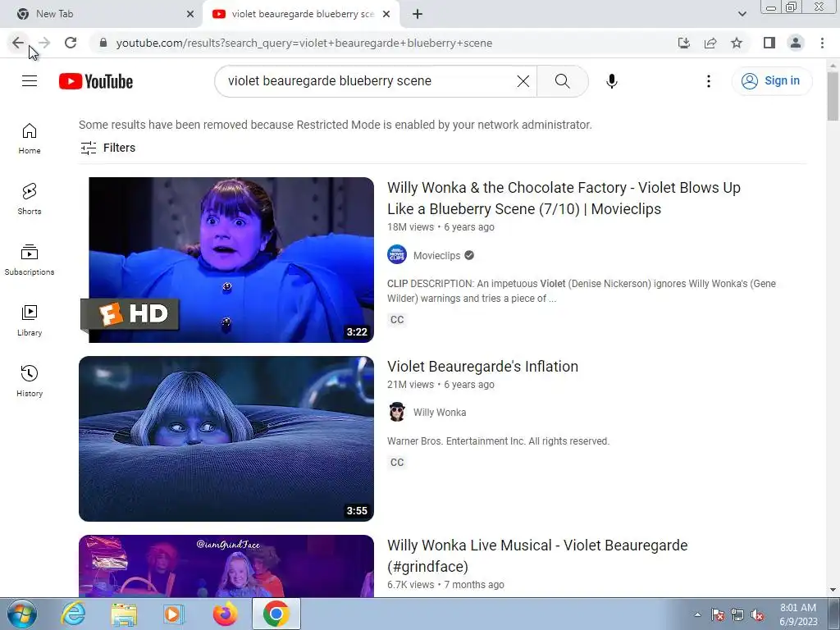The image size is (840, 630).
Task: Close the New Tab tab
Action: pyautogui.click(x=190, y=14)
